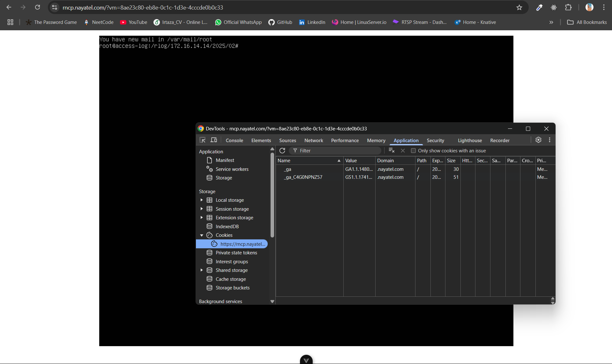
Task: Open the LinkedIn bookmark
Action: pos(312,22)
